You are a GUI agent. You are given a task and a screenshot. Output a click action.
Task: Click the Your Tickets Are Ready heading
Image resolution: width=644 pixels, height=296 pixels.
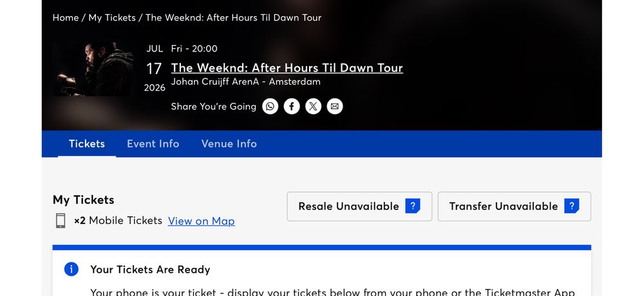150,269
